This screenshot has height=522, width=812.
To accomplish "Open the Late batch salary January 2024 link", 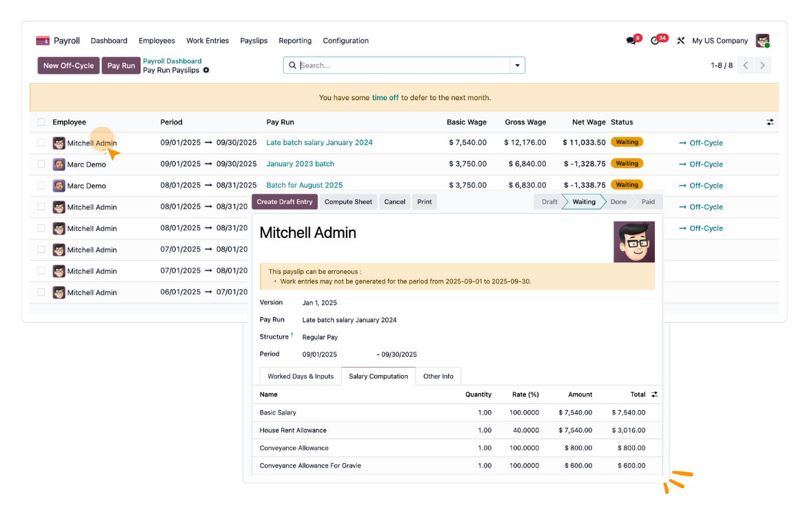I will tap(320, 143).
